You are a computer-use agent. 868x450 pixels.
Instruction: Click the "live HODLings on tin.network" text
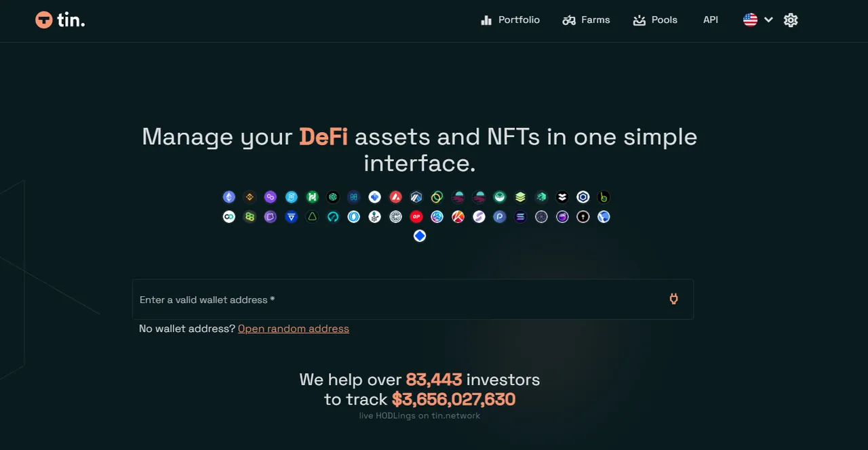[x=420, y=415]
